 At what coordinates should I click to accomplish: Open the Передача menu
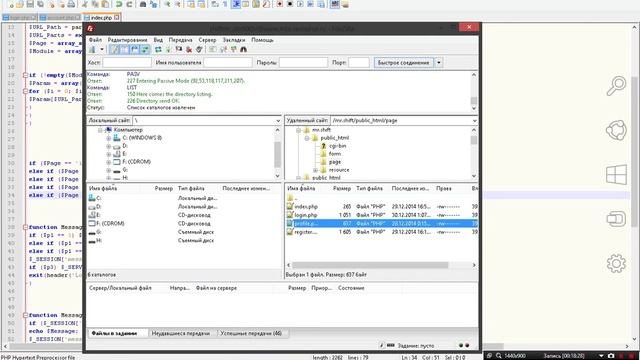[x=180, y=40]
